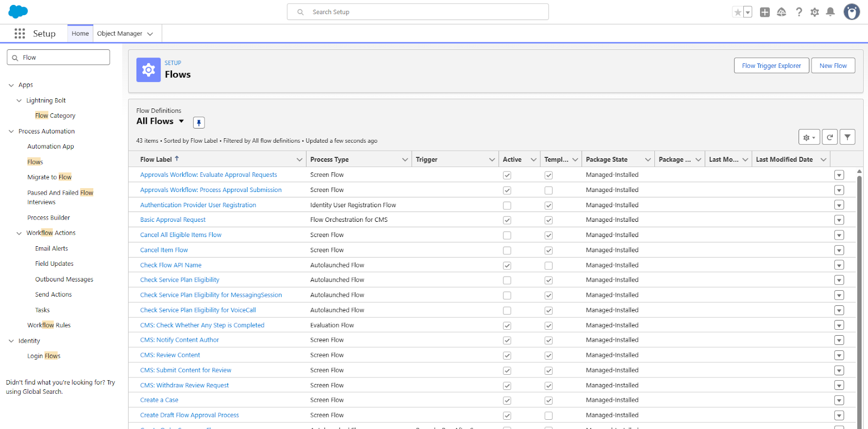The width and height of the screenshot is (868, 429).
Task: Click the Salesforce cloud logo
Action: (x=18, y=11)
